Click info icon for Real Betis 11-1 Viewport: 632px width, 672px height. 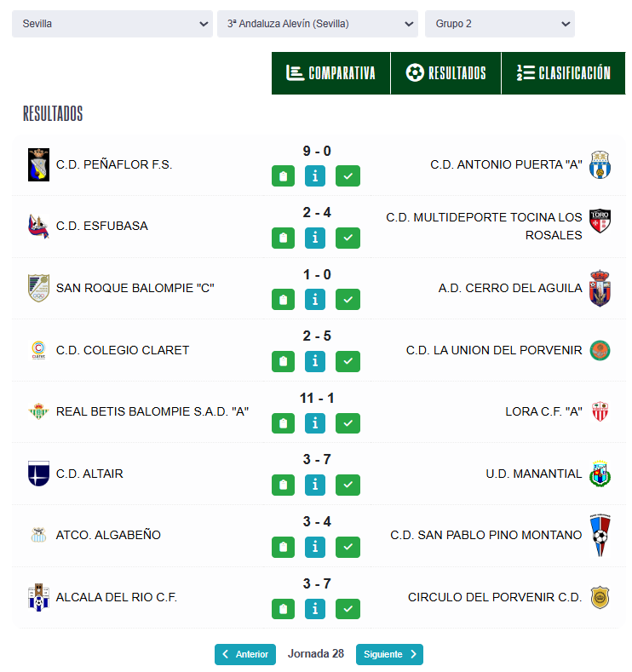(x=315, y=423)
